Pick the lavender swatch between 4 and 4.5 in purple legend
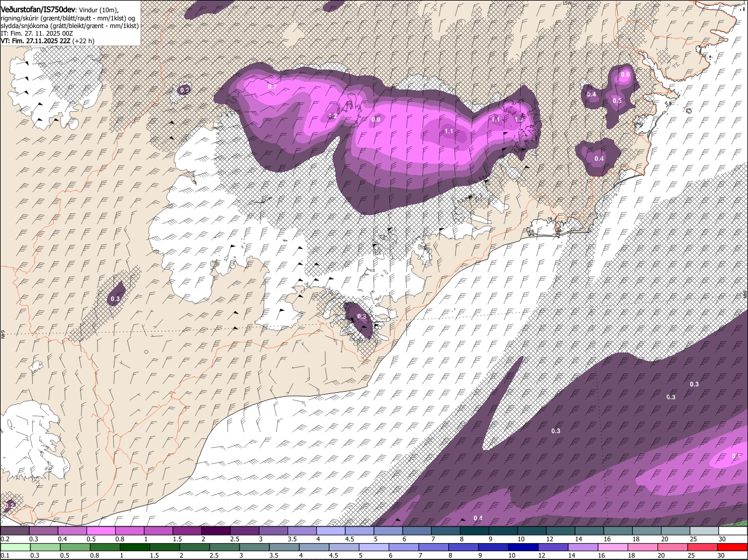Viewport: 748px width, 560px height. pos(331,531)
